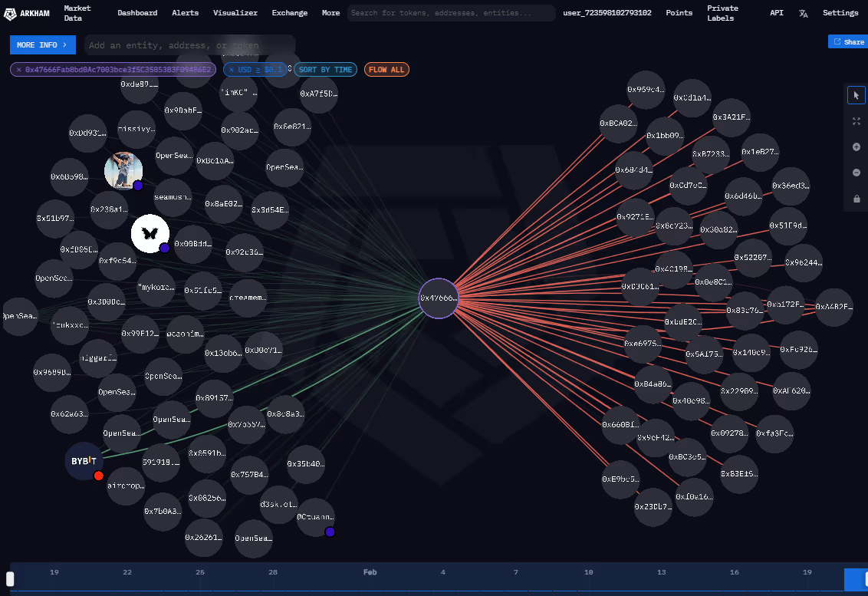Click the fit-to-screen expand icon
Screen dimensions: 868x596
tap(856, 121)
